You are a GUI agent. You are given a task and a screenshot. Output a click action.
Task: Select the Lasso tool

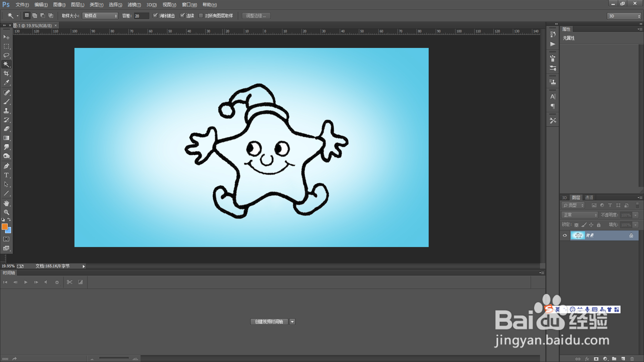pos(6,55)
